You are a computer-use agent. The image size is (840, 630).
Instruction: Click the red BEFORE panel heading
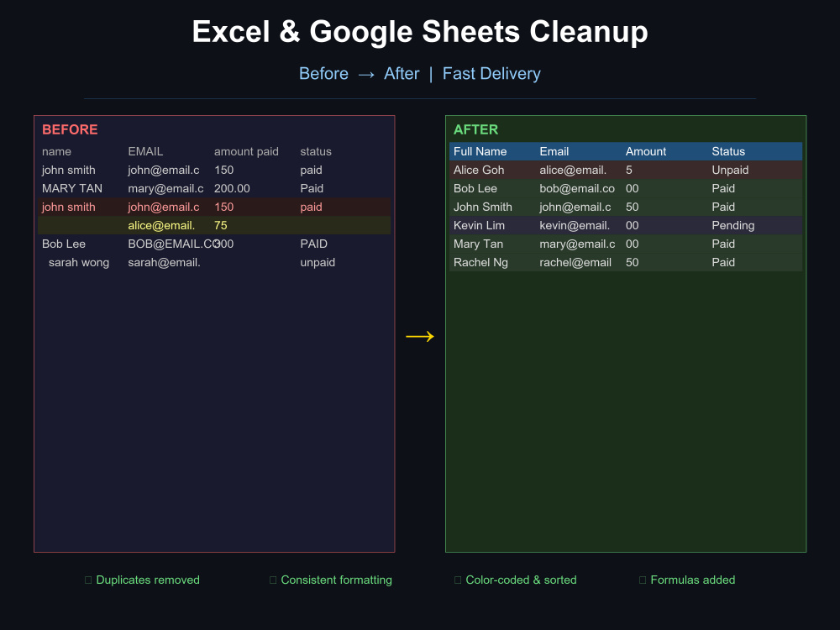coord(71,129)
